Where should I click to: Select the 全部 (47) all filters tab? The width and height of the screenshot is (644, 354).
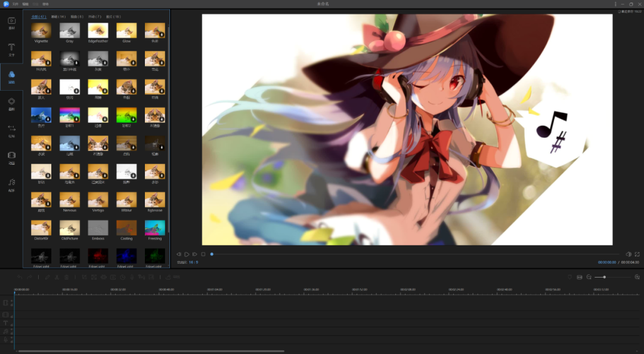coord(39,17)
